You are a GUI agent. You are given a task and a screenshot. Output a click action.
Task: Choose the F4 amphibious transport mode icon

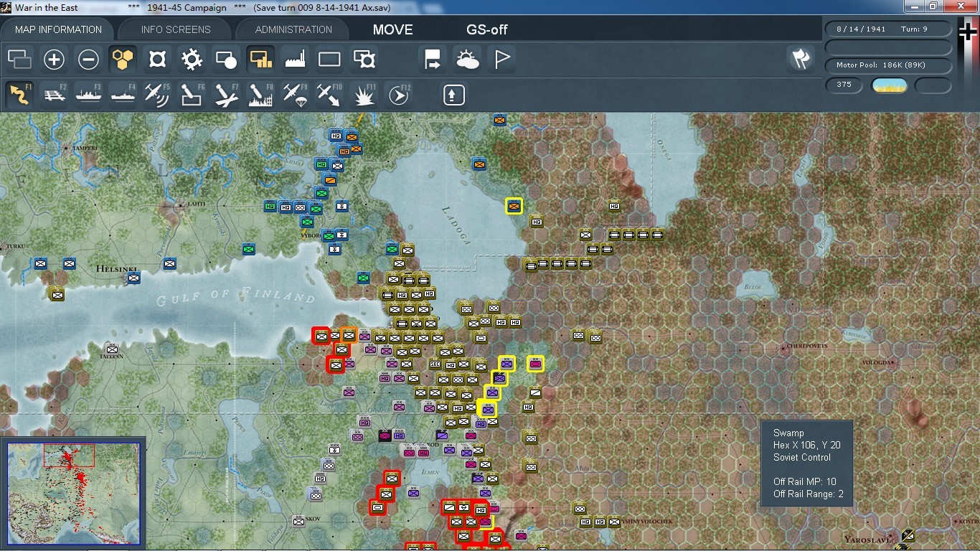[123, 95]
